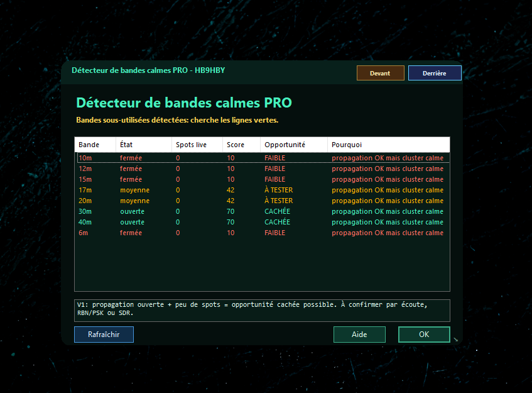Confirm with the OK button
Image resolution: width=532 pixels, height=393 pixels.
pyautogui.click(x=424, y=335)
